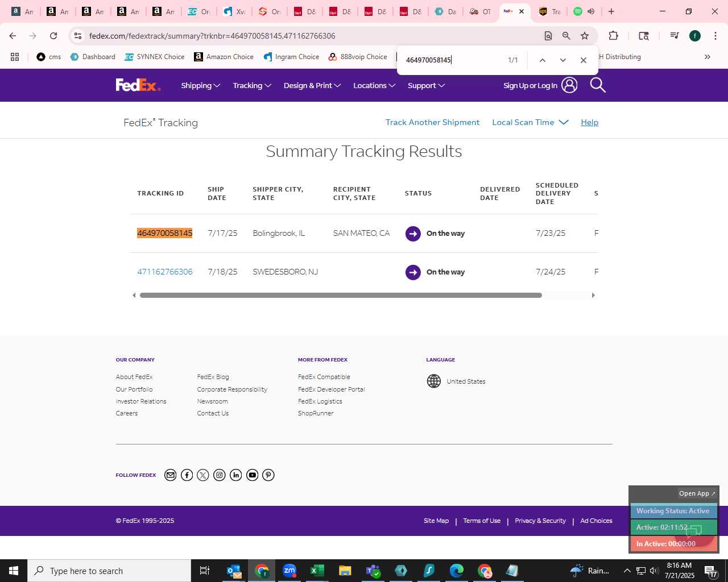Click the FedEx logo
Screen dimensions: 728x582
point(138,85)
